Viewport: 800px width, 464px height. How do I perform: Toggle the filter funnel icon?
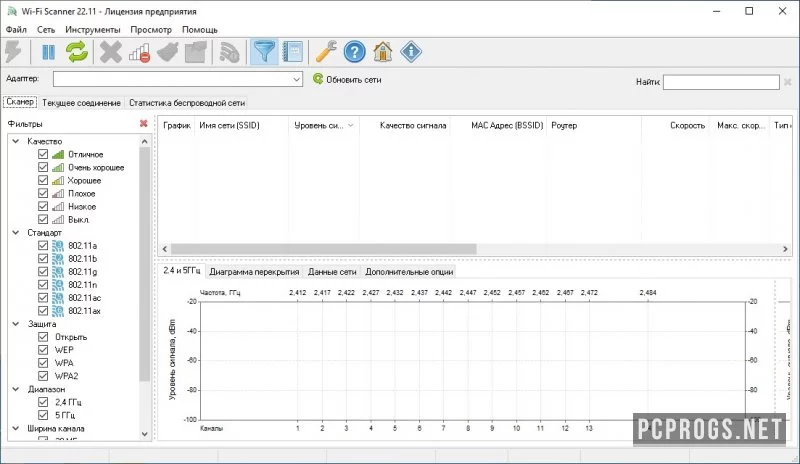tap(264, 52)
